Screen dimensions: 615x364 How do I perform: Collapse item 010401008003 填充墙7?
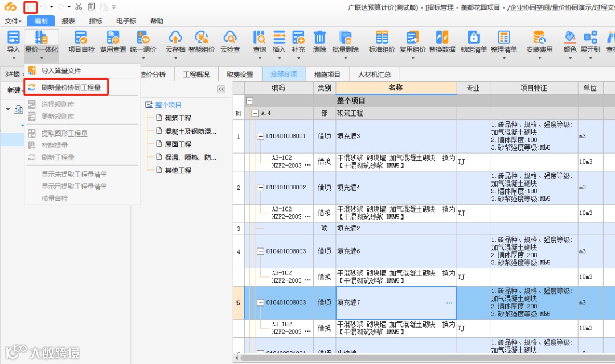[x=260, y=303]
